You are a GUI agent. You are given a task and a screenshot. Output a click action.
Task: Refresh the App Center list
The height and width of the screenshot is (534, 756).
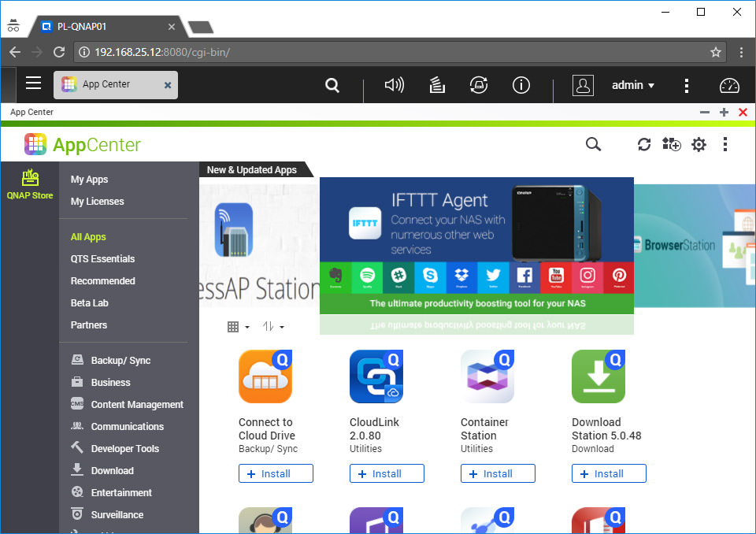644,144
